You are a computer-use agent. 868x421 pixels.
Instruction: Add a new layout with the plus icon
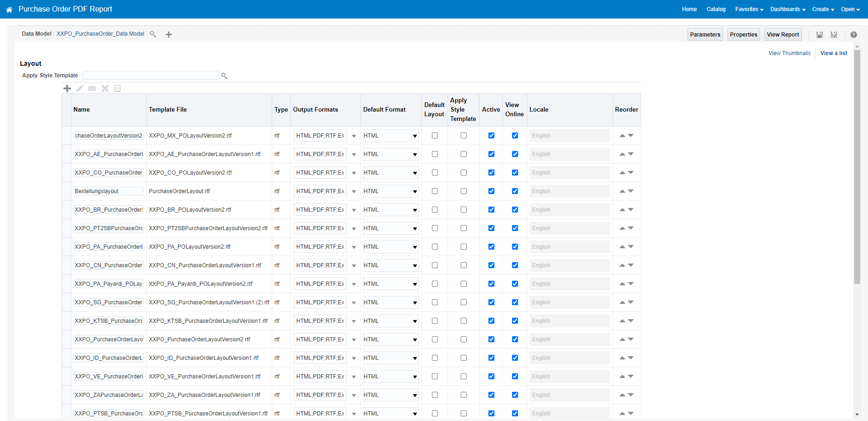tap(67, 88)
